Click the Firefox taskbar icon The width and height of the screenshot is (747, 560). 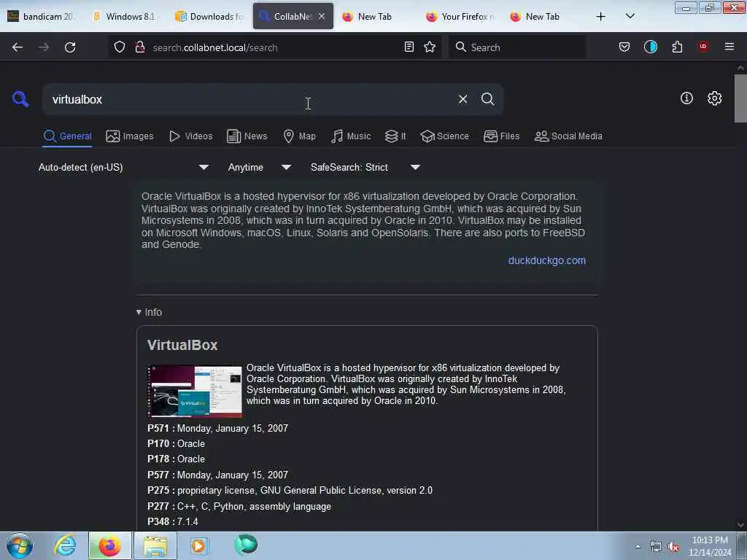(x=109, y=545)
